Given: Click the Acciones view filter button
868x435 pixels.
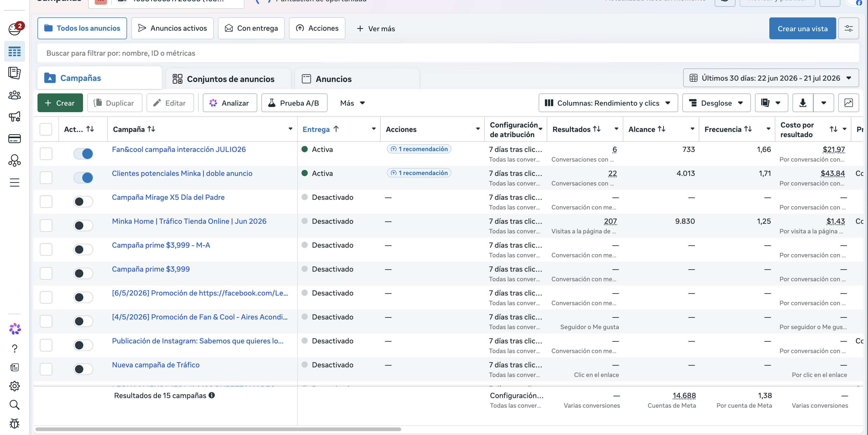Looking at the screenshot, I should (317, 28).
